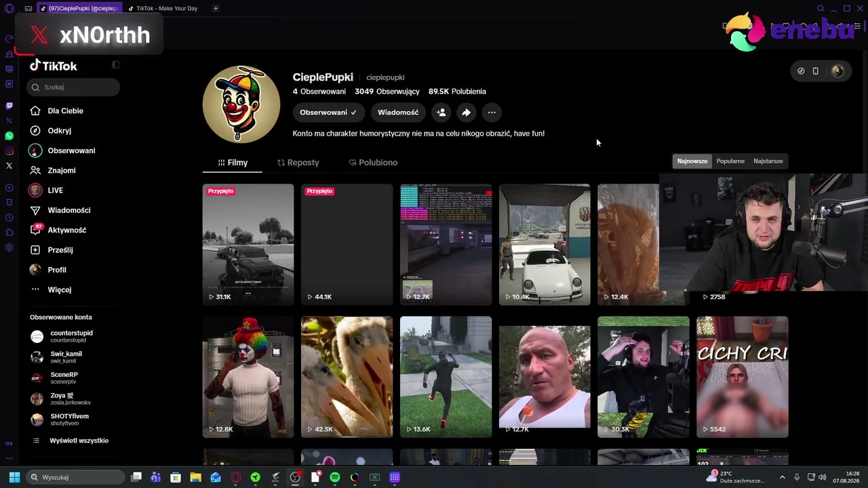Open extensions cube icon in sidebar
868x488 pixels.
click(9, 232)
